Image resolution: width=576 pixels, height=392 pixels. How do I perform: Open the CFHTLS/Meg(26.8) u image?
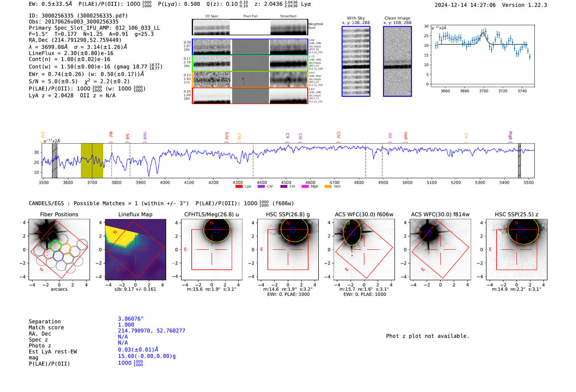(x=212, y=249)
